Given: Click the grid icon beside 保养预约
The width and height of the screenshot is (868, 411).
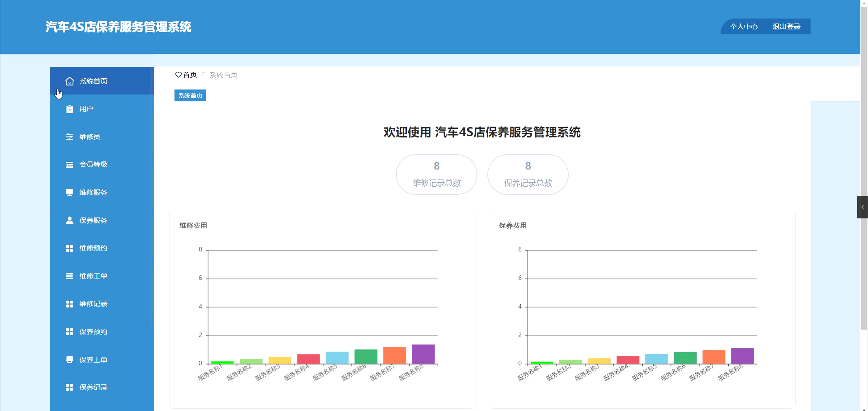Looking at the screenshot, I should coord(70,332).
